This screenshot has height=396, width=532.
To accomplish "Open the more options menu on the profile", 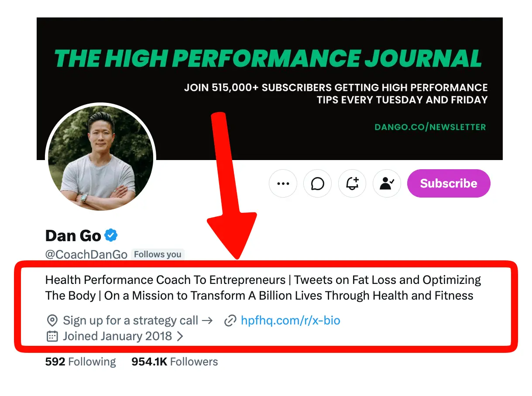I will tap(283, 183).
